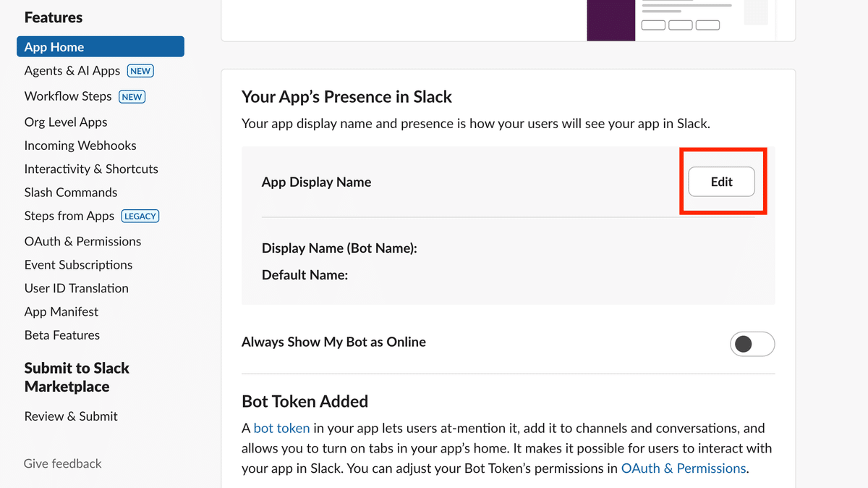Select Org Level Apps in the sidebar

[66, 122]
